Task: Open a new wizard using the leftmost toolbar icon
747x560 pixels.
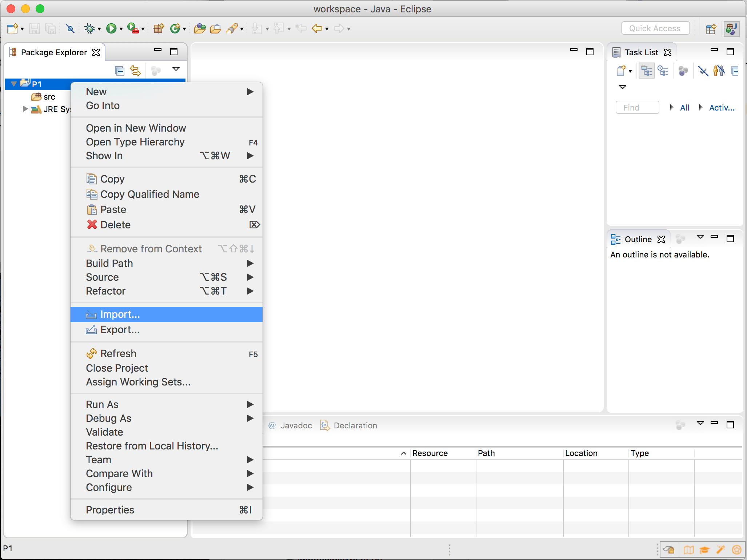Action: [x=12, y=28]
